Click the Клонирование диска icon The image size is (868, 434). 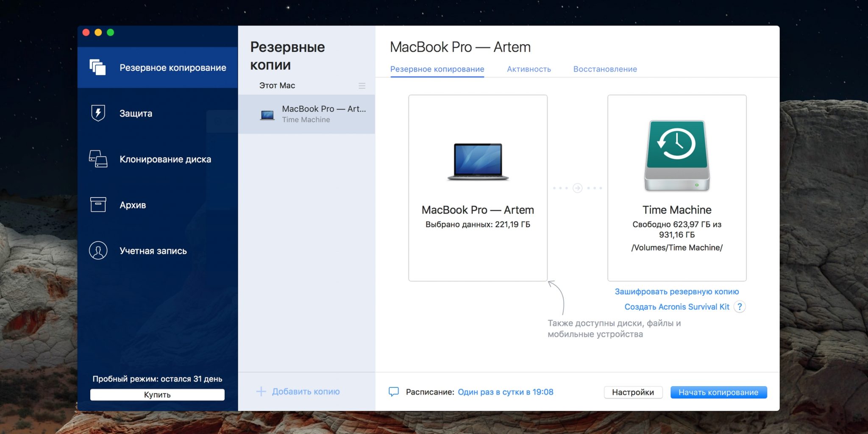(98, 159)
